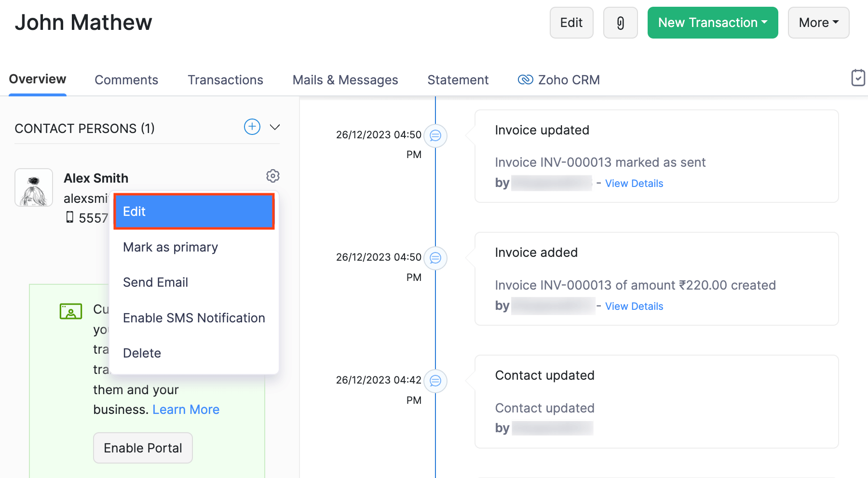Viewport: 868px width, 478px height.
Task: Click the paperclip attachment icon
Action: point(620,22)
